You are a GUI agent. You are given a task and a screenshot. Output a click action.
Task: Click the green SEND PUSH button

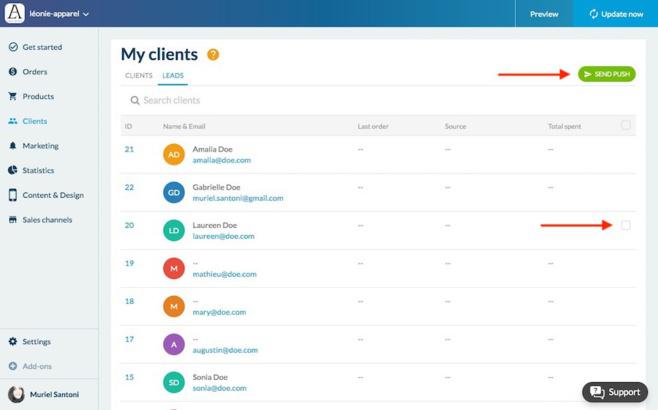pos(606,74)
